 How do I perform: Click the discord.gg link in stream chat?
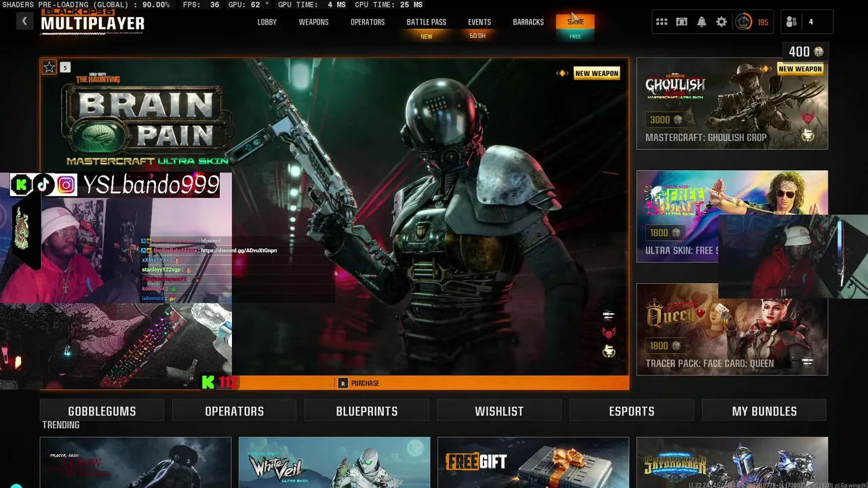point(239,250)
